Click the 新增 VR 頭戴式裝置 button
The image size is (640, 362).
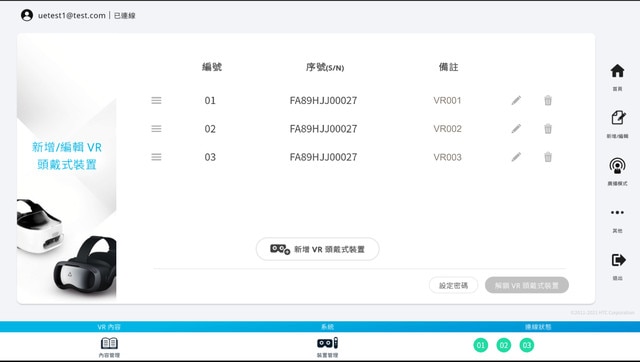coord(318,249)
